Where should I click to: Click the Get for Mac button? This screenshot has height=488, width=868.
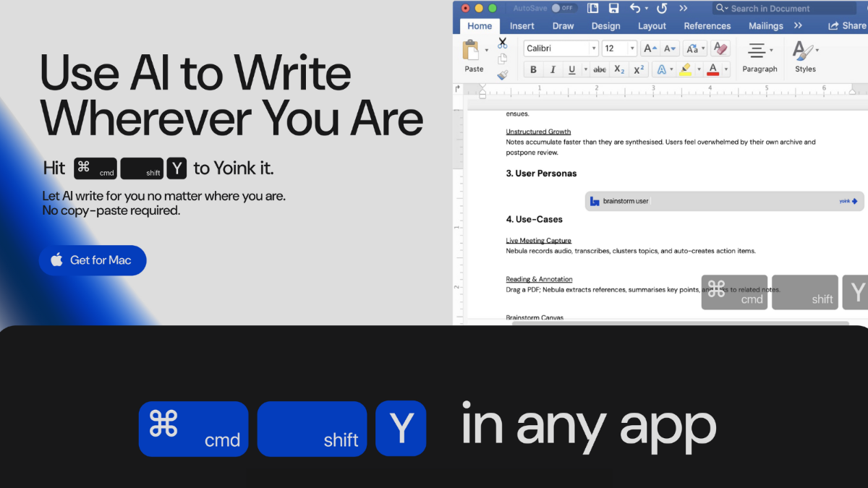click(93, 260)
